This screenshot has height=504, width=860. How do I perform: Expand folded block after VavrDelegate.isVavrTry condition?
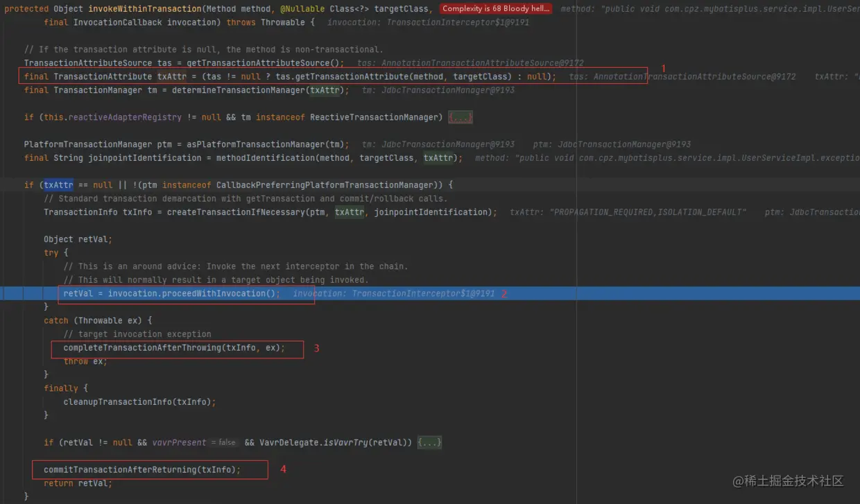[x=429, y=442]
